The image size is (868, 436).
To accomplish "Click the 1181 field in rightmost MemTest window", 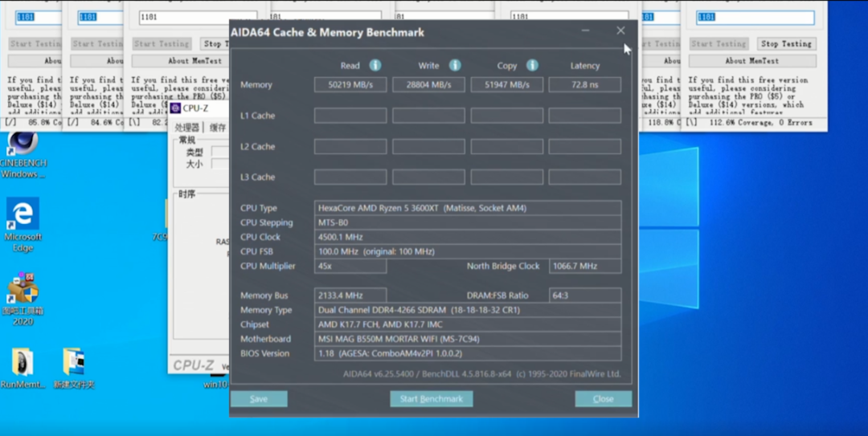I will [x=755, y=17].
